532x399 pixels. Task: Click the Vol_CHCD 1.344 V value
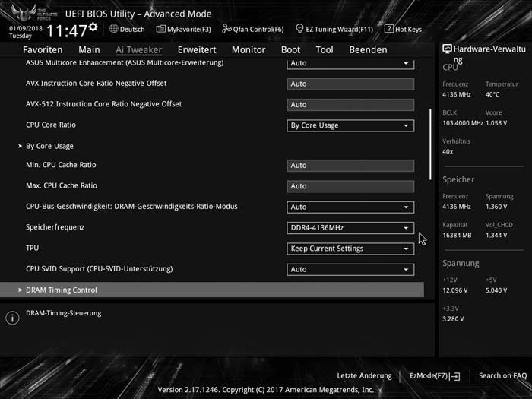point(496,236)
